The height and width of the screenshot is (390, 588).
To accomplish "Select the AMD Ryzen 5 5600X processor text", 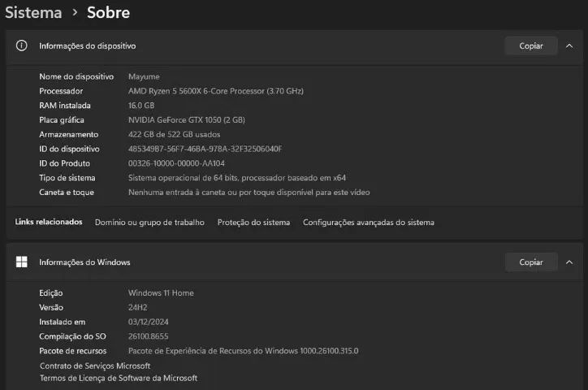I will (x=216, y=91).
